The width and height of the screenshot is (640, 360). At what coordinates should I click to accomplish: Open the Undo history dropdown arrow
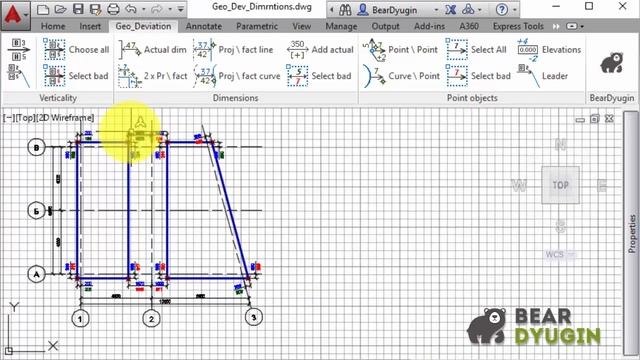(x=143, y=9)
